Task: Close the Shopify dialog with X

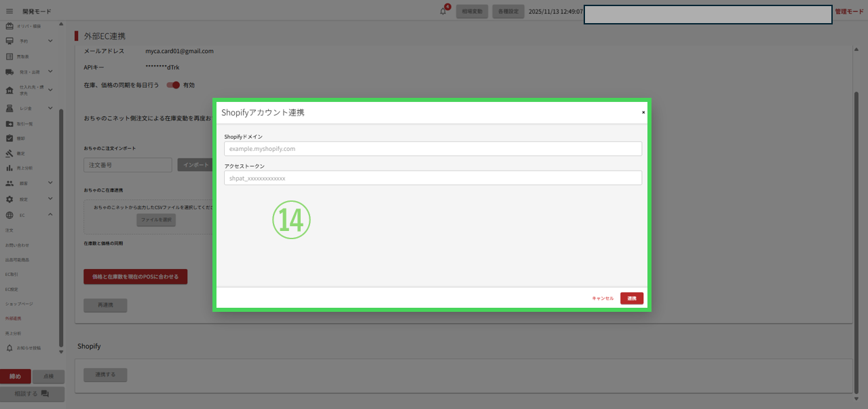Action: coord(643,112)
